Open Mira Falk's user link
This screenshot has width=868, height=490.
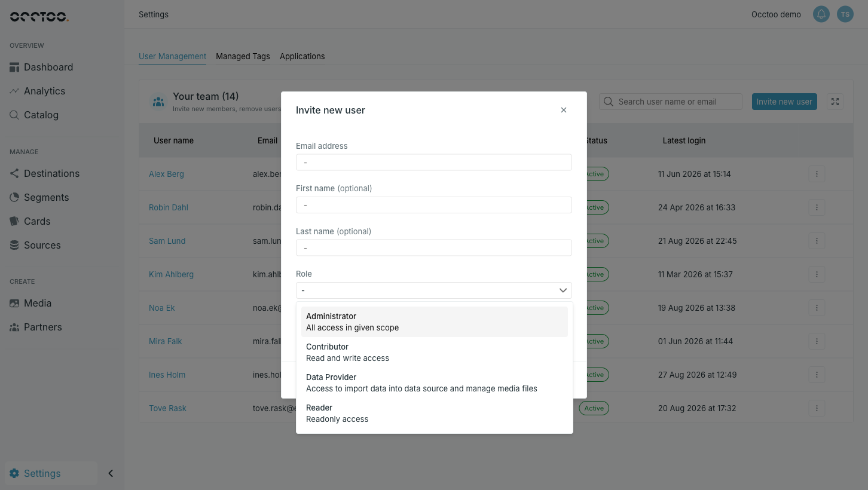tap(166, 341)
